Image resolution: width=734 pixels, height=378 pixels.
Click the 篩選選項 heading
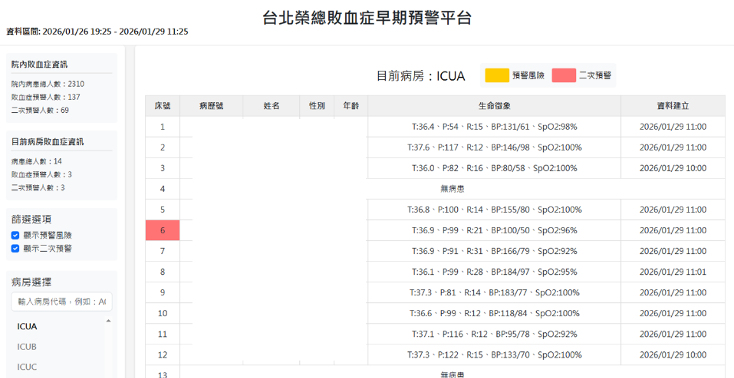31,219
